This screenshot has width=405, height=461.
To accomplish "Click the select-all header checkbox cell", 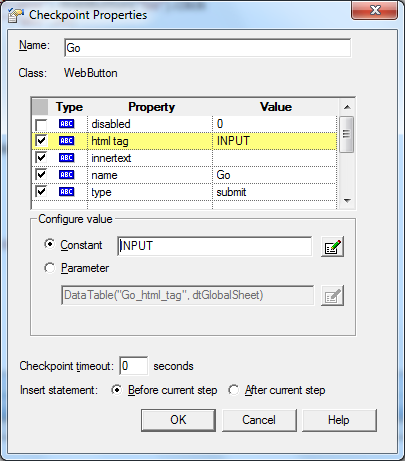I will [40, 107].
